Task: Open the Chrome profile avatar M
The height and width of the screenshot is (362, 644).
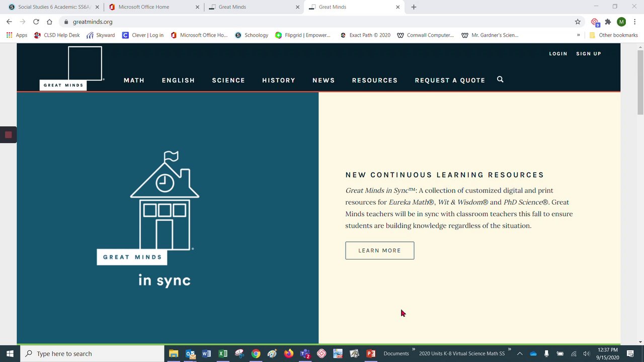Action: tap(621, 22)
